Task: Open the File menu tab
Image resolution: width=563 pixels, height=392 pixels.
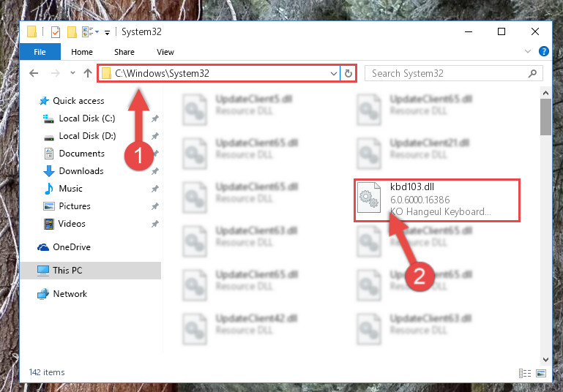Action: coord(40,52)
